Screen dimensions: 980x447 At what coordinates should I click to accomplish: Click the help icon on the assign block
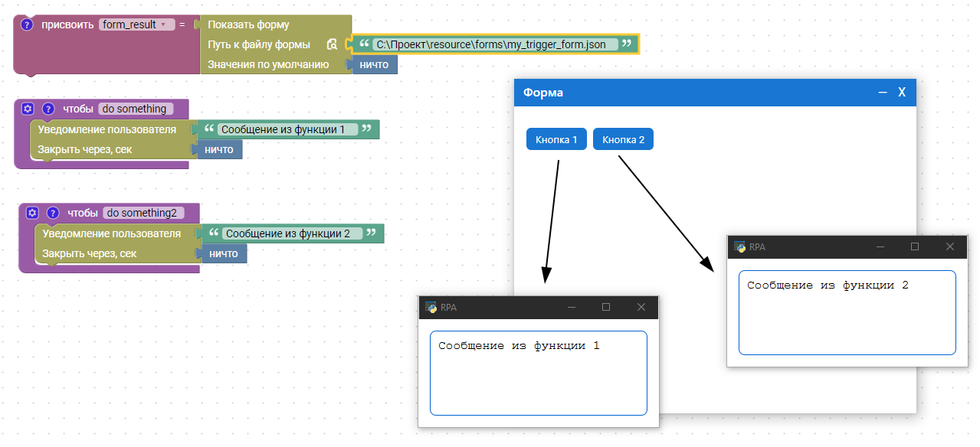pos(27,24)
